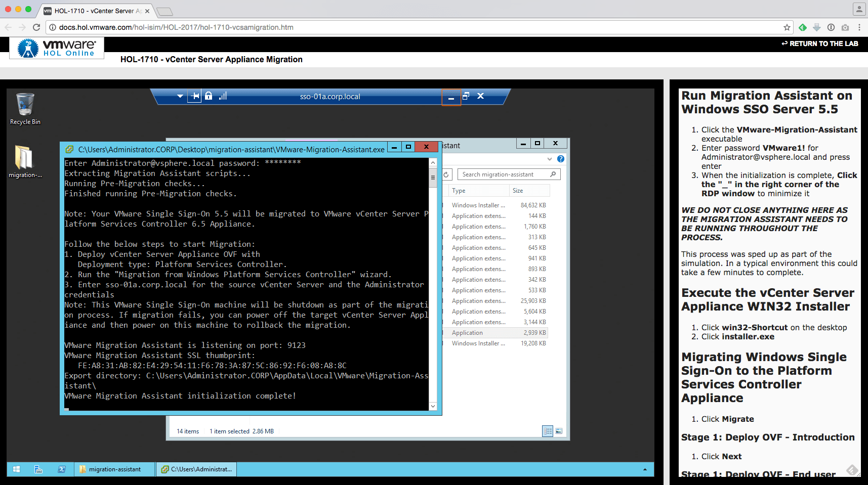Show hidden system tray icons
Screen dimensions: 868x485
point(645,469)
